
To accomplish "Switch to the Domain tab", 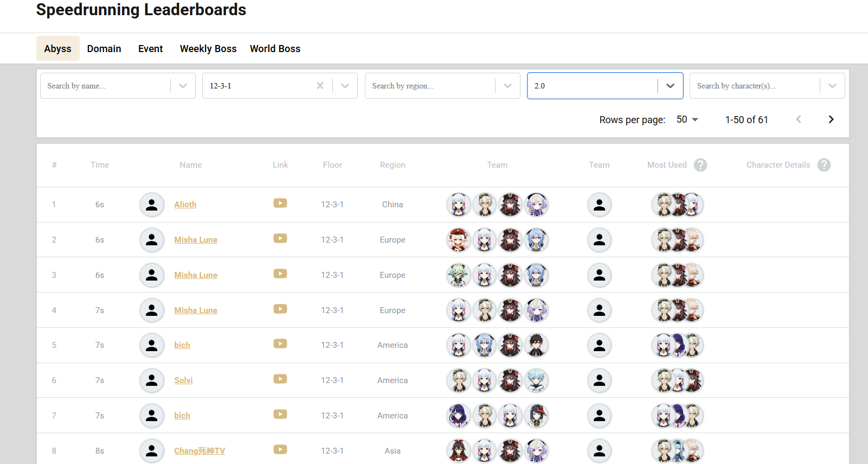I will point(104,48).
